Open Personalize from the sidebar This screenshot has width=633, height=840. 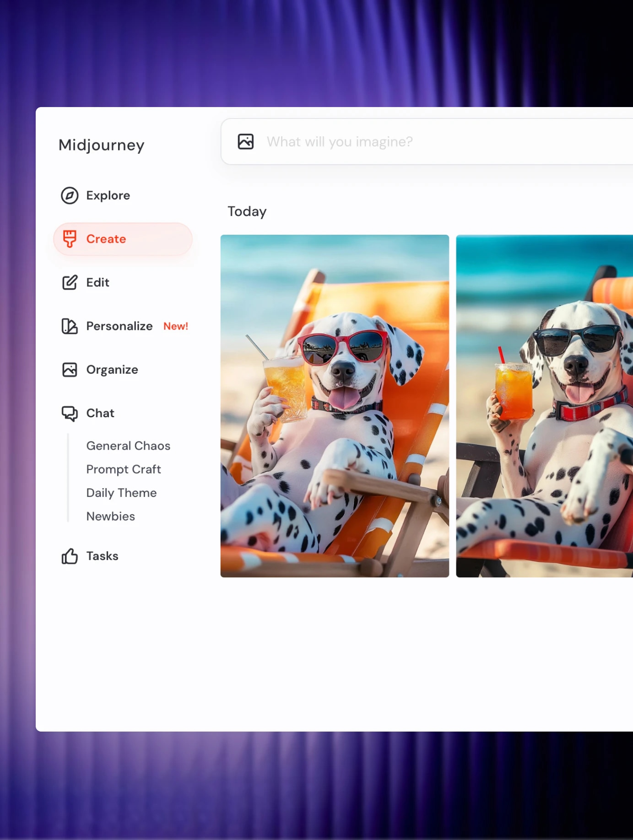119,326
